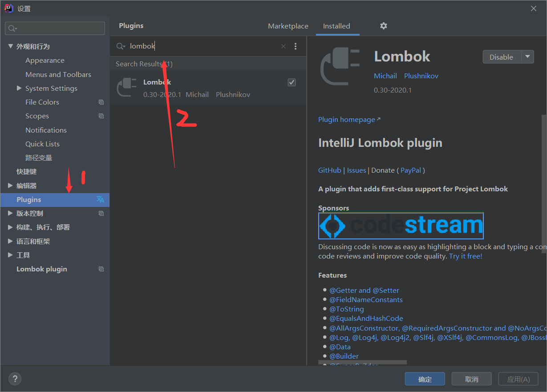
Task: Open the Disable button dropdown arrow
Action: pos(527,57)
